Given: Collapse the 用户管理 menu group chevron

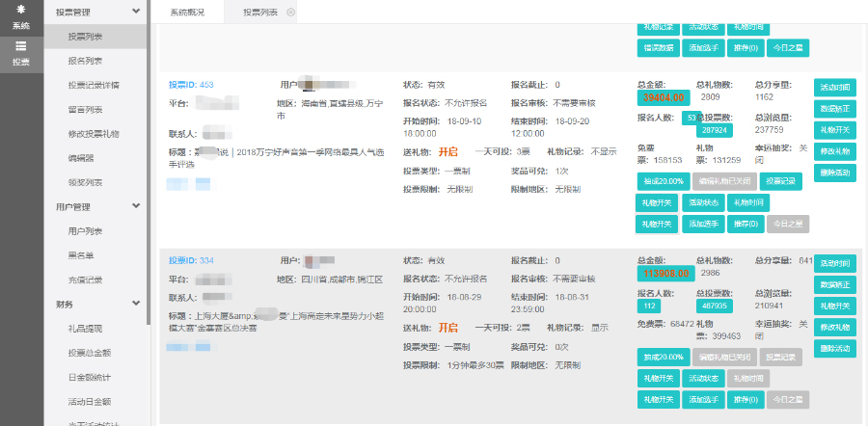Looking at the screenshot, I should point(136,206).
